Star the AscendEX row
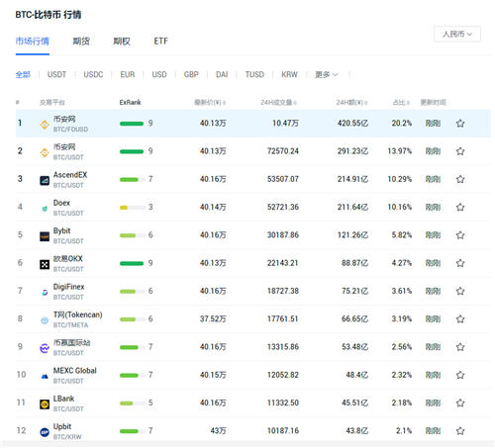 [x=460, y=179]
